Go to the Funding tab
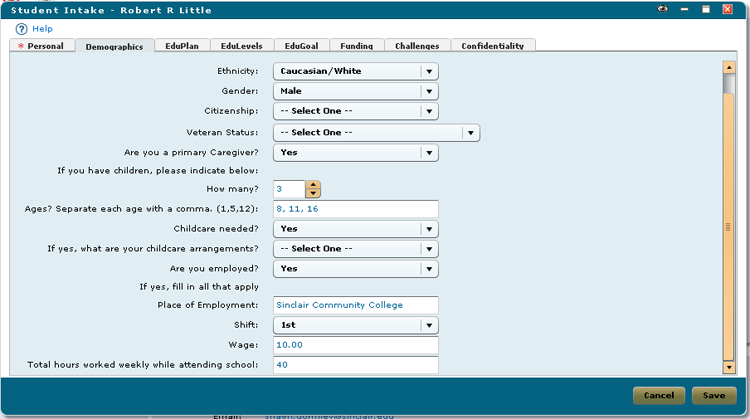Viewport: 750px width, 419px height. 355,46
